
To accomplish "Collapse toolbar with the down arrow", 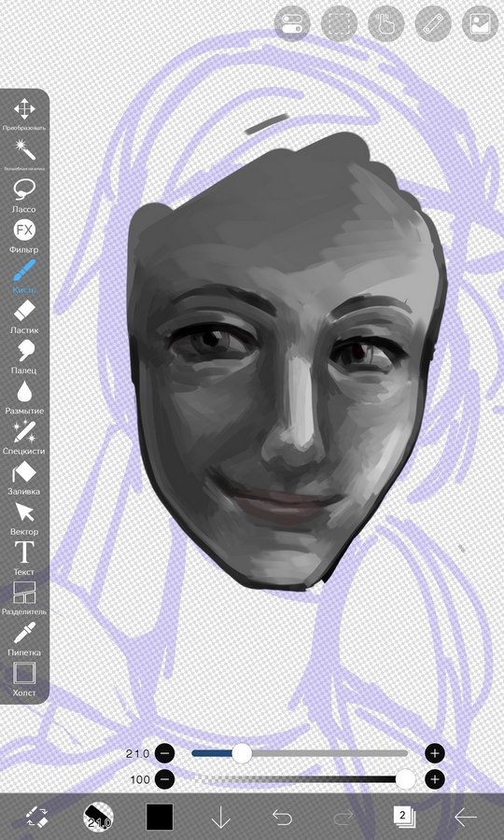I will 220,818.
